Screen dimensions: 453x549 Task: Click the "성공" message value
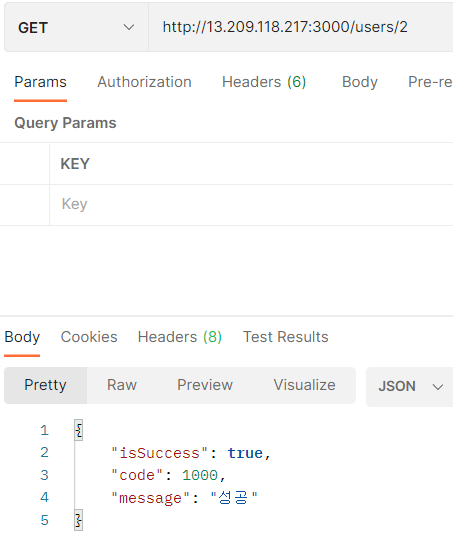(x=234, y=498)
